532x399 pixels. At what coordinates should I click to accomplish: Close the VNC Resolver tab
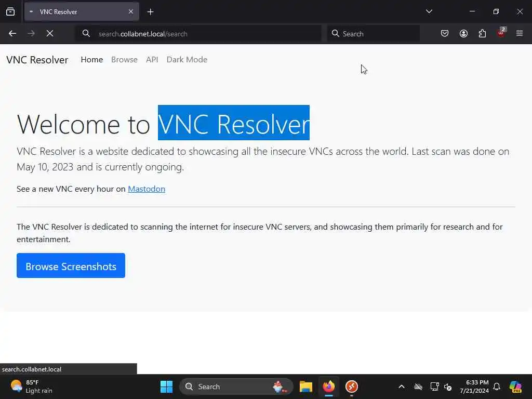point(131,11)
